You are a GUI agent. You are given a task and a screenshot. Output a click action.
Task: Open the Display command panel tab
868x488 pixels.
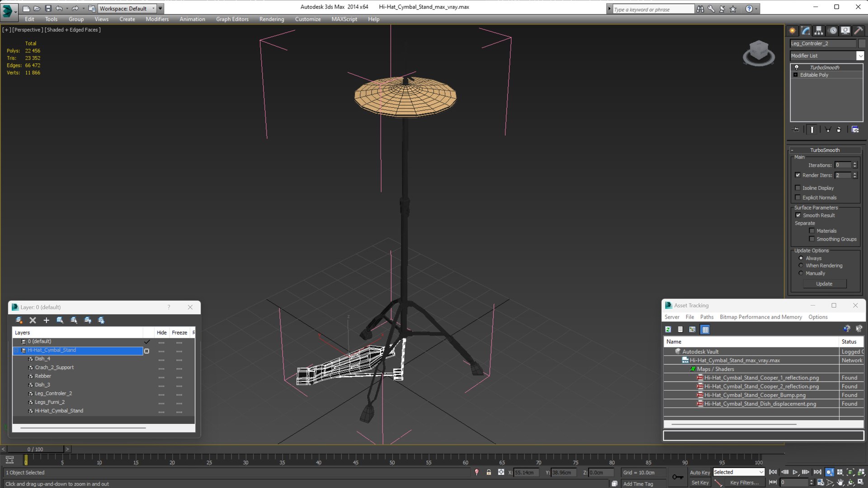tap(845, 30)
